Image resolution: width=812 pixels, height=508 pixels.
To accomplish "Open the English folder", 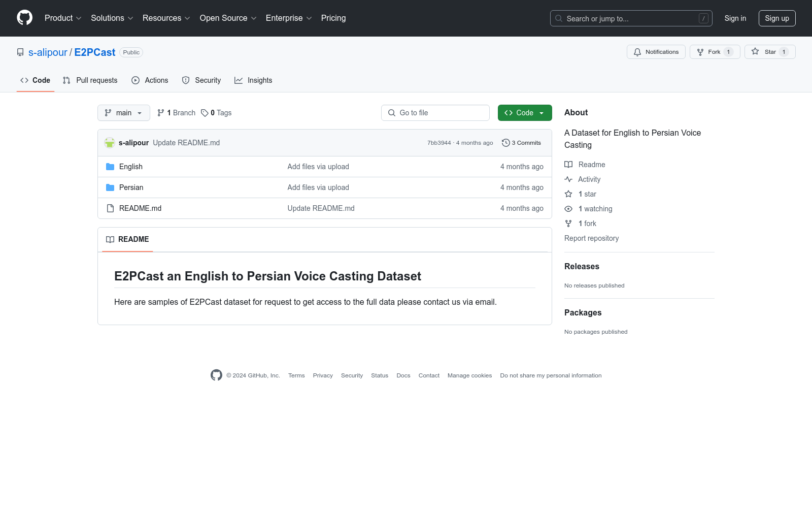I will point(131,167).
